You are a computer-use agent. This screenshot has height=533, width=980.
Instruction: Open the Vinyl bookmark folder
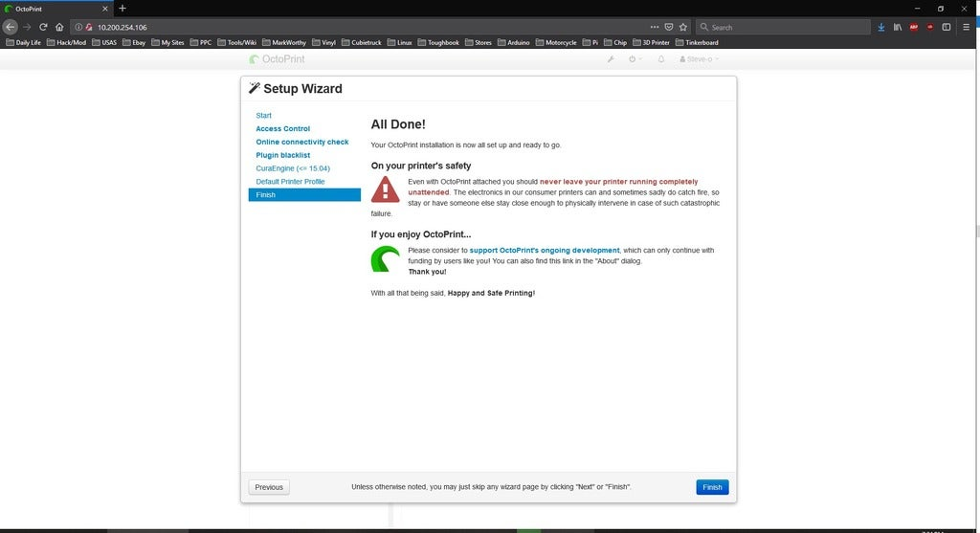tap(323, 42)
